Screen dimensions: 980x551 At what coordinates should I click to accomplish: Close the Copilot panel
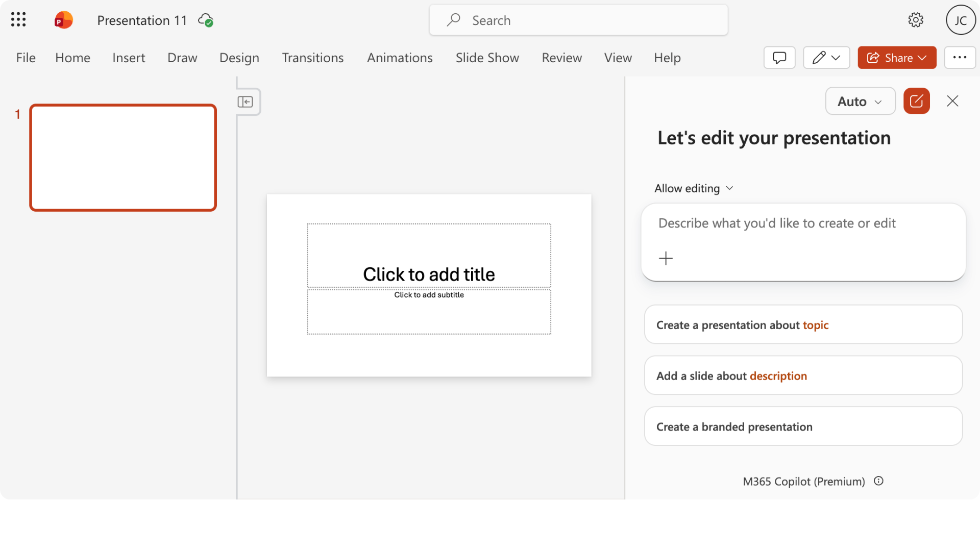click(952, 101)
